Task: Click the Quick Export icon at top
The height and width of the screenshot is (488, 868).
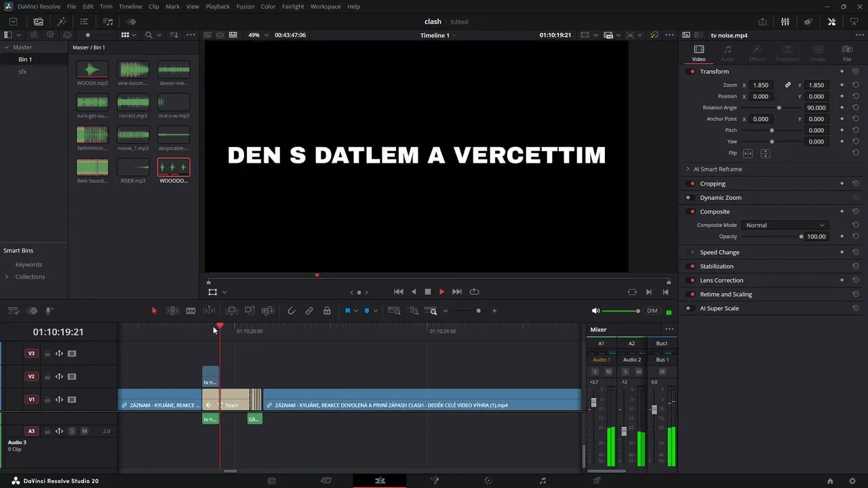Action: (763, 22)
